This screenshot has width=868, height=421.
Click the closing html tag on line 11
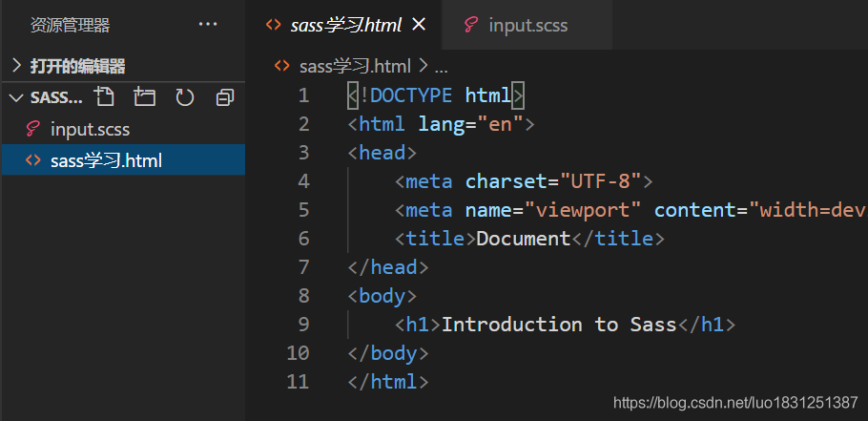388,382
